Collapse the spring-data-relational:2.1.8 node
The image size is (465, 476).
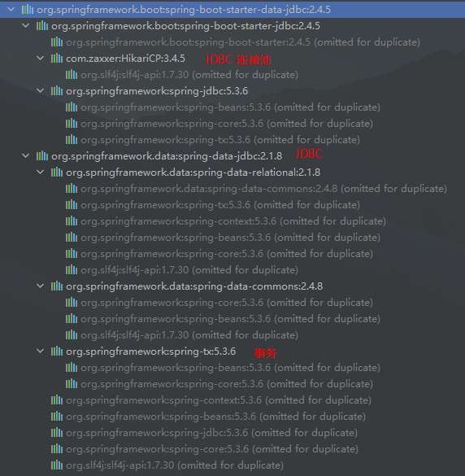40,172
